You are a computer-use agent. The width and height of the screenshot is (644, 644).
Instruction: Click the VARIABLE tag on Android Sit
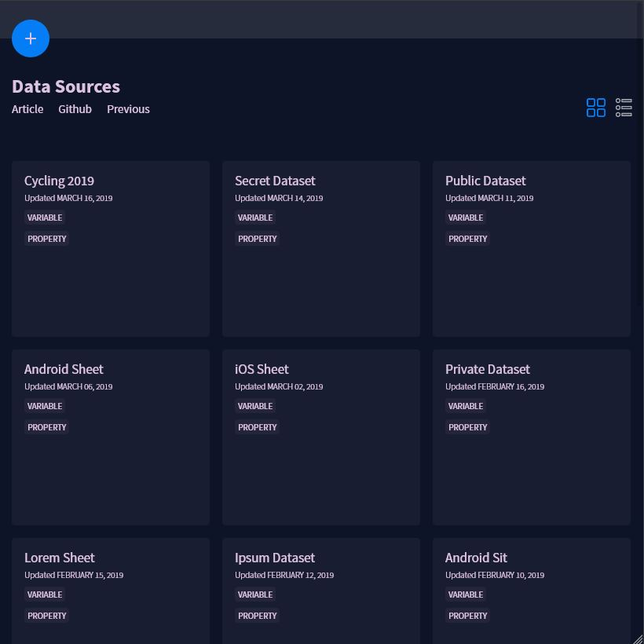(x=466, y=595)
